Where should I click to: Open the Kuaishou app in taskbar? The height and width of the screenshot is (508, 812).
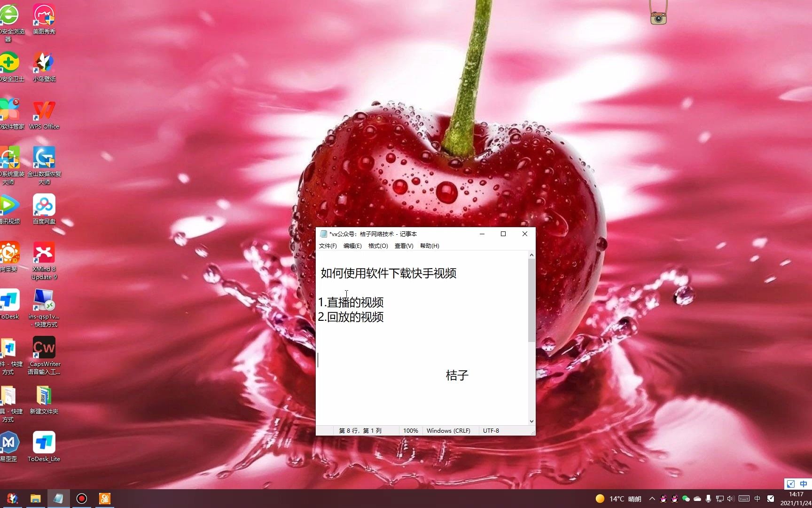[104, 499]
